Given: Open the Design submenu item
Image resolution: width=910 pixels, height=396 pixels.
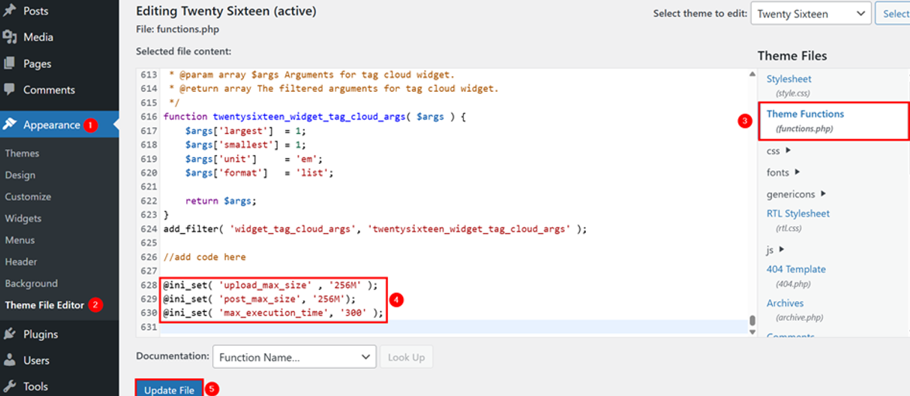Looking at the screenshot, I should (20, 175).
